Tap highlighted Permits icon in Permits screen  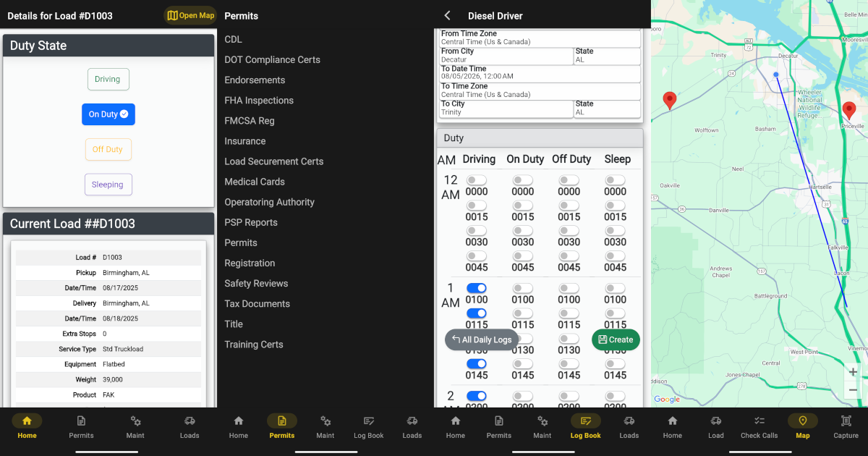click(x=282, y=421)
